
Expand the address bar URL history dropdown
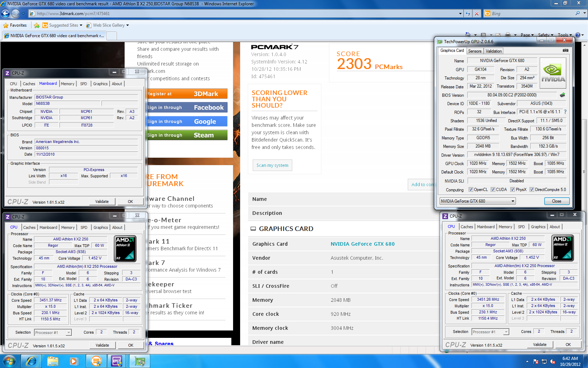(460, 14)
